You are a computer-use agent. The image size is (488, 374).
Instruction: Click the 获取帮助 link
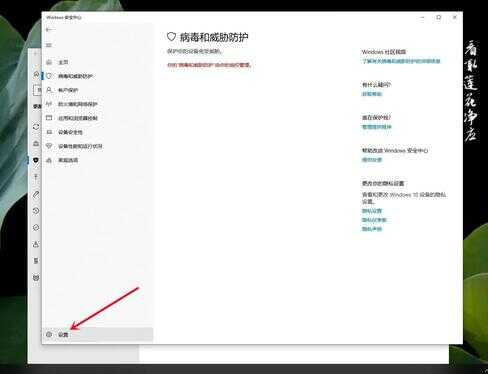(372, 94)
